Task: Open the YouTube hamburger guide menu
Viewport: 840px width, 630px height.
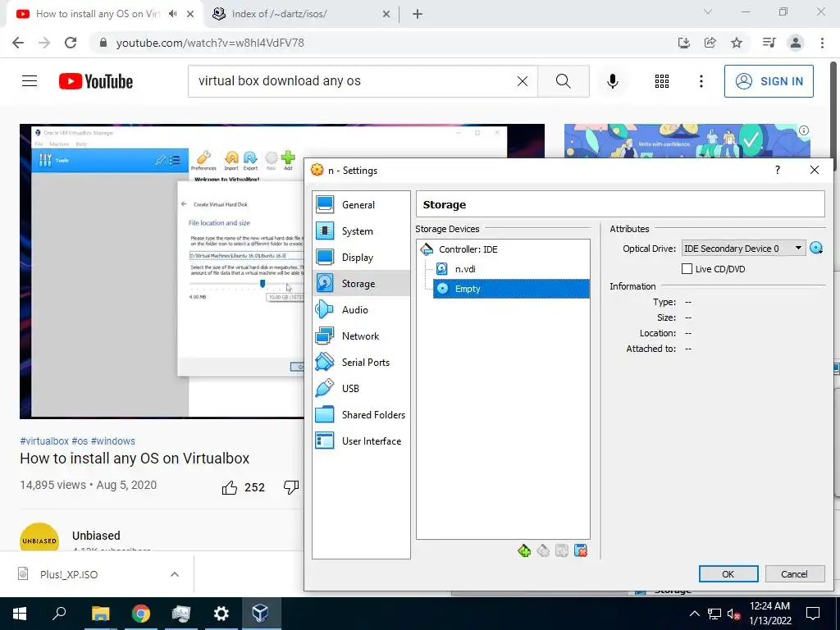Action: (x=30, y=81)
